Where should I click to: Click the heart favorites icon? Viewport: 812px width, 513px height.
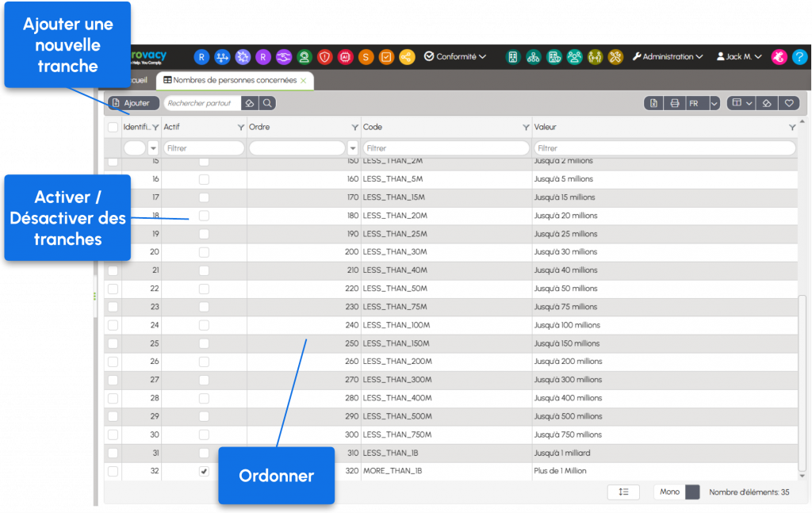789,103
